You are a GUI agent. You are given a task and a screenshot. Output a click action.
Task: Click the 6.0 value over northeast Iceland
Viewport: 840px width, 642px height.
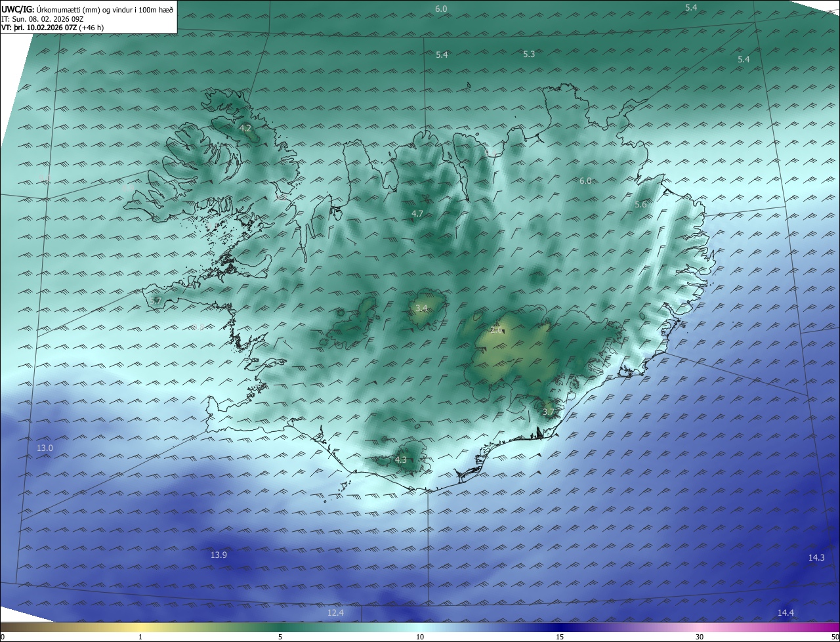(585, 181)
